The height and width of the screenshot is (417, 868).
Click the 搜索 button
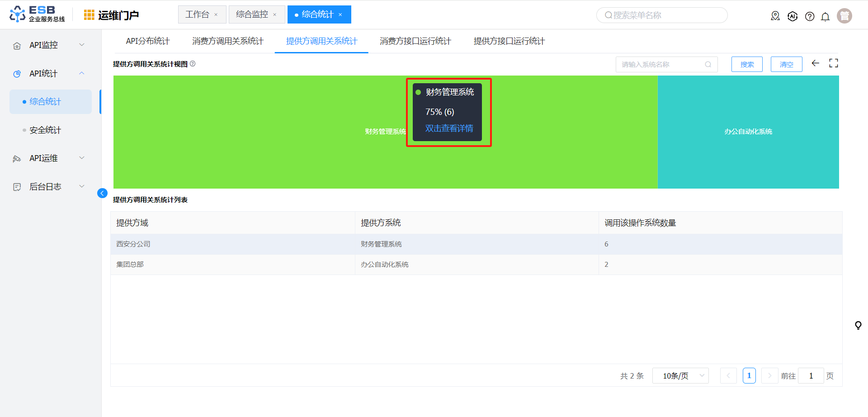coord(746,64)
